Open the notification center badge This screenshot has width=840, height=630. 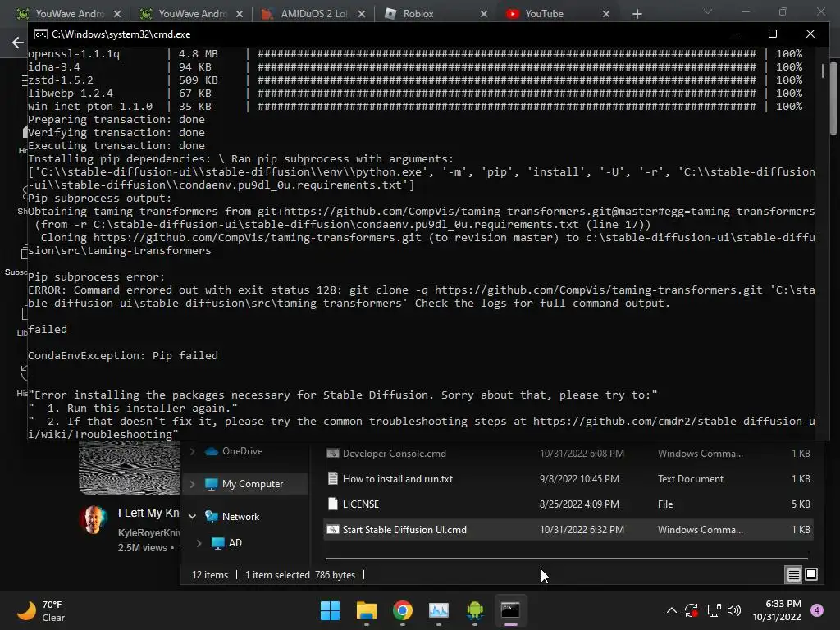(x=817, y=610)
